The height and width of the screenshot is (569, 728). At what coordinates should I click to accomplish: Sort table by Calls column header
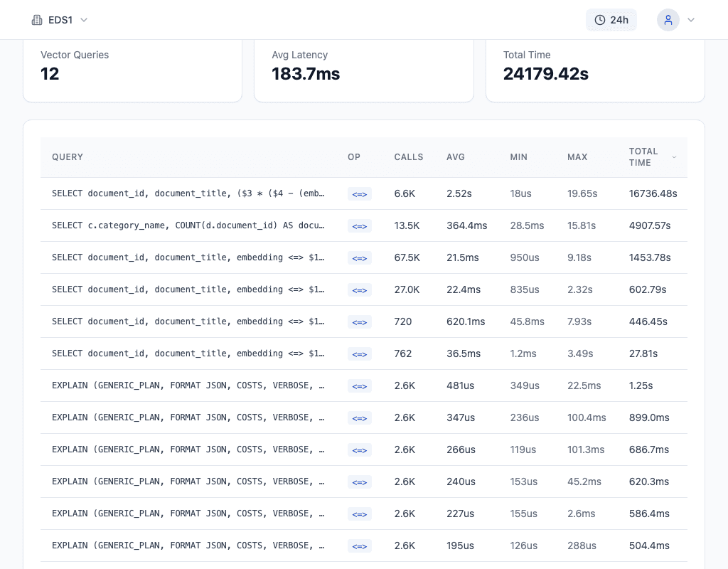408,157
